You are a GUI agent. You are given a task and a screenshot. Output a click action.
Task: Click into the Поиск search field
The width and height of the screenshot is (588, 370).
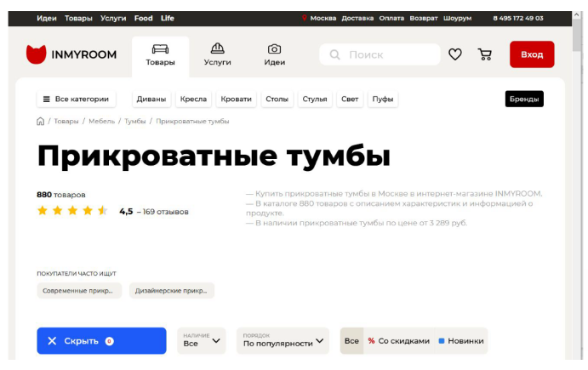387,54
